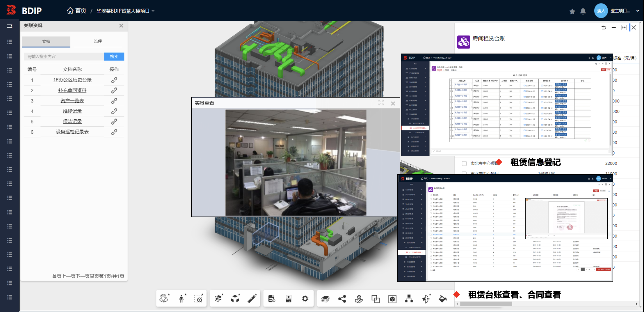This screenshot has width=644, height=312.
Task: Click the notification bell icon
Action: [583, 11]
